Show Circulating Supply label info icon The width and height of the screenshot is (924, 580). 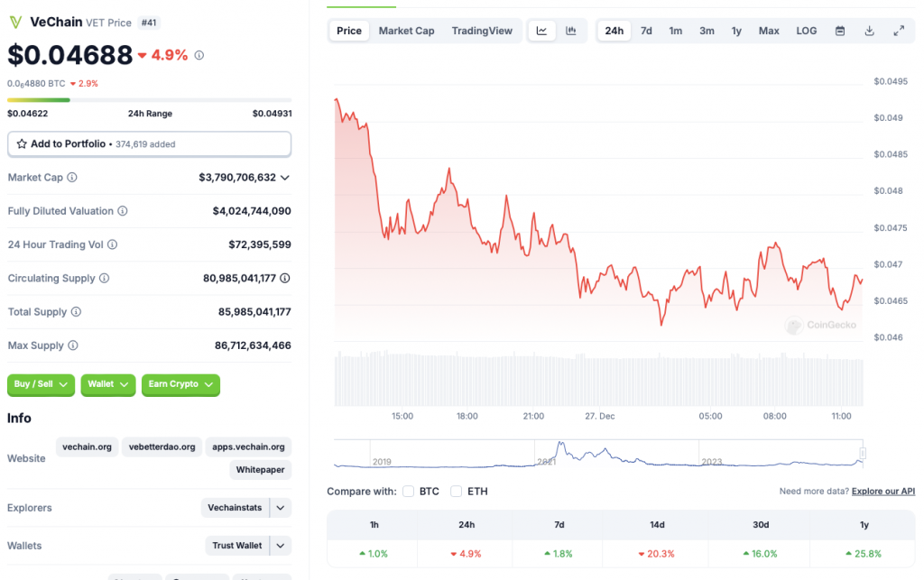tap(105, 278)
